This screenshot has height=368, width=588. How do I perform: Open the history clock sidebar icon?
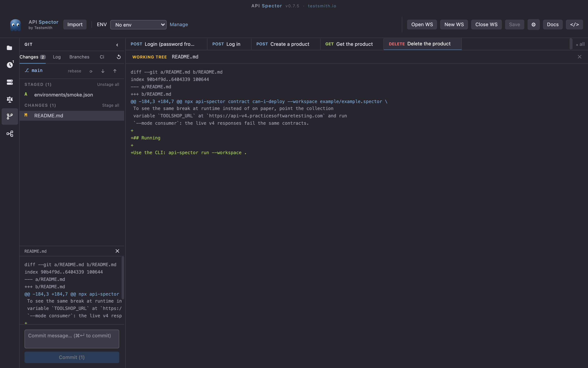click(9, 65)
